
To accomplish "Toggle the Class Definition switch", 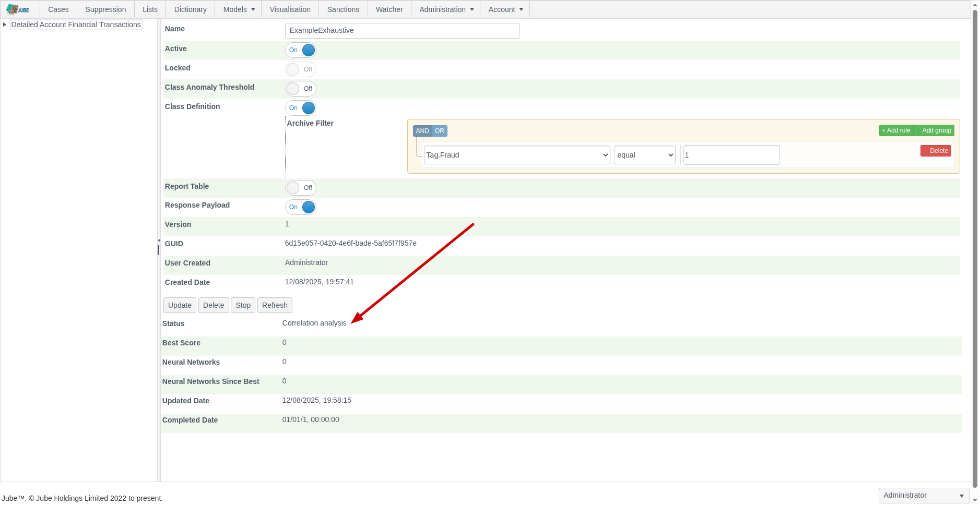I will coord(301,108).
